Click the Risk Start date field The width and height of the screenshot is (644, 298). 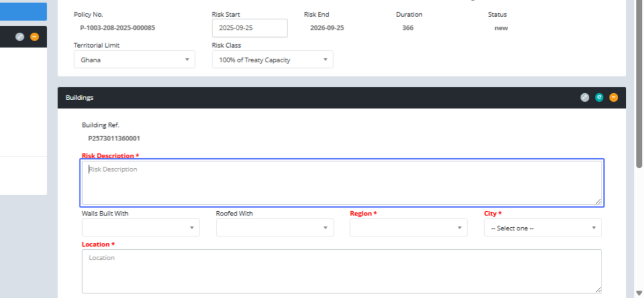click(x=250, y=28)
